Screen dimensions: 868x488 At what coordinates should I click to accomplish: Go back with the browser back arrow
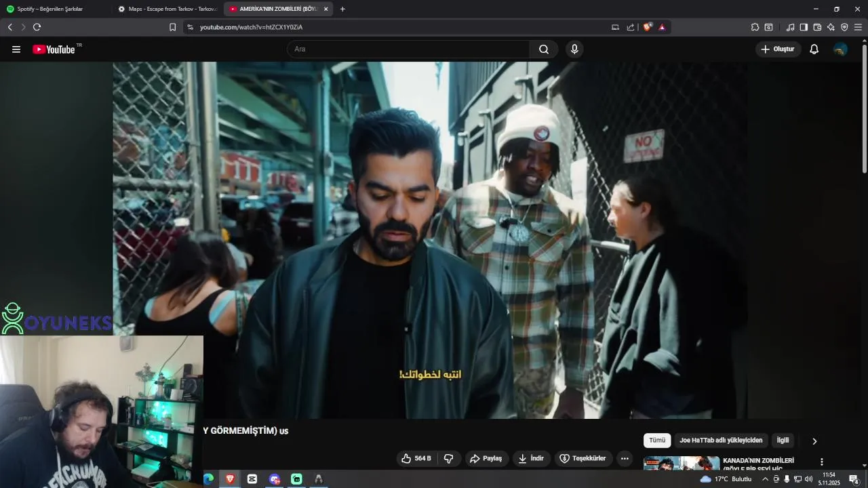click(9, 27)
